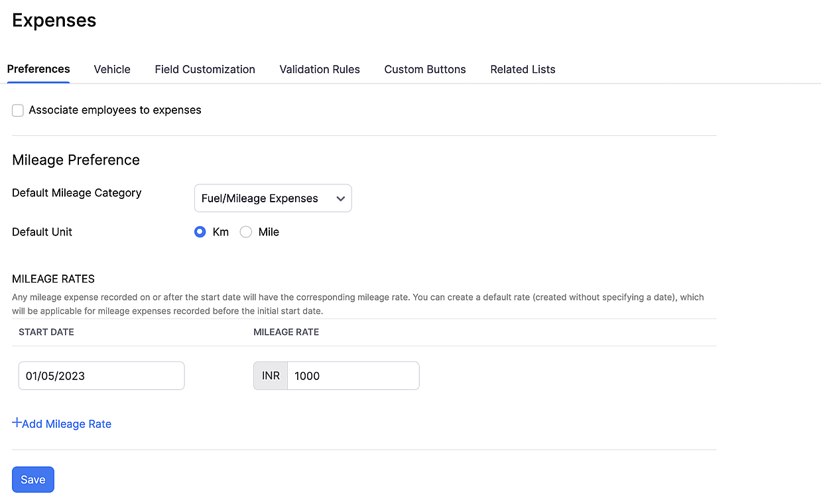Open the Default Mileage Category dropdown
The width and height of the screenshot is (821, 504).
click(273, 198)
